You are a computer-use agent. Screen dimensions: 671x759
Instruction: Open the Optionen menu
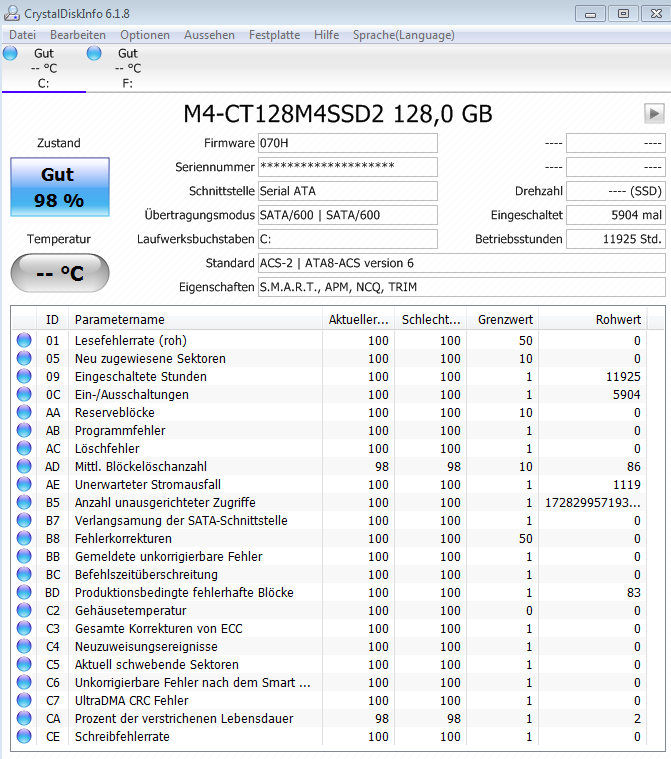click(x=145, y=35)
